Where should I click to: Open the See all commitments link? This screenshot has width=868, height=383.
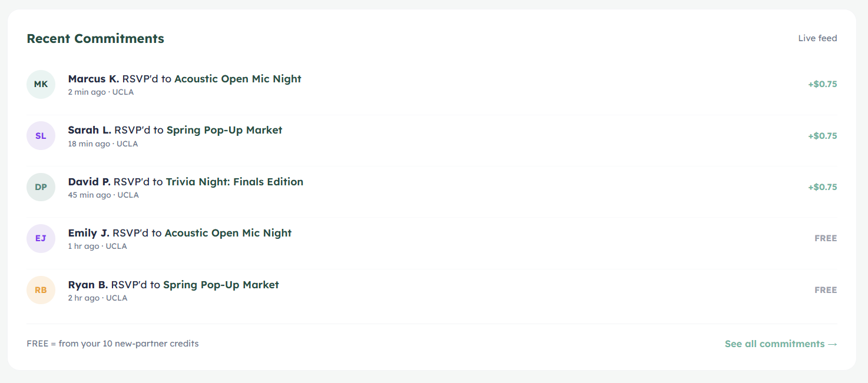(780, 344)
